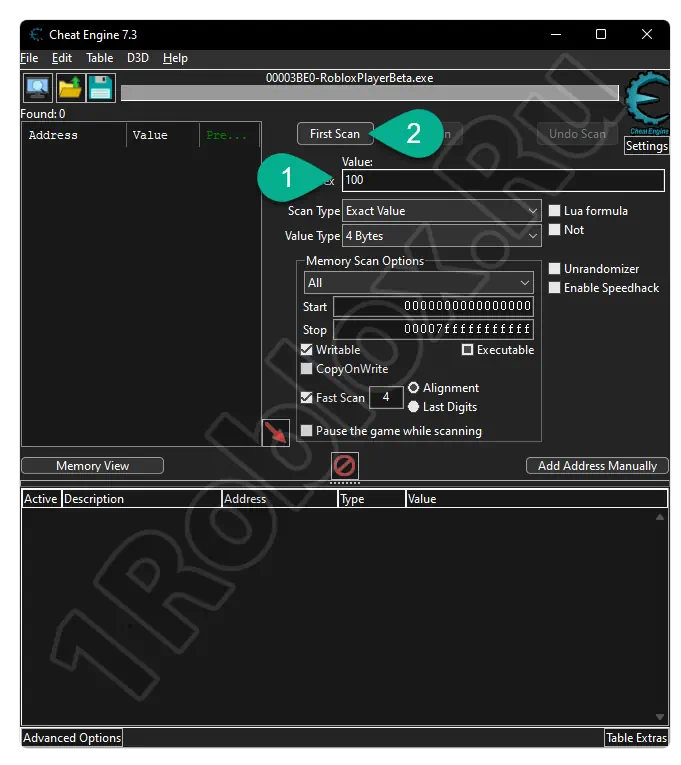The height and width of the screenshot is (765, 681).
Task: Open Settings under the logo
Action: click(646, 146)
